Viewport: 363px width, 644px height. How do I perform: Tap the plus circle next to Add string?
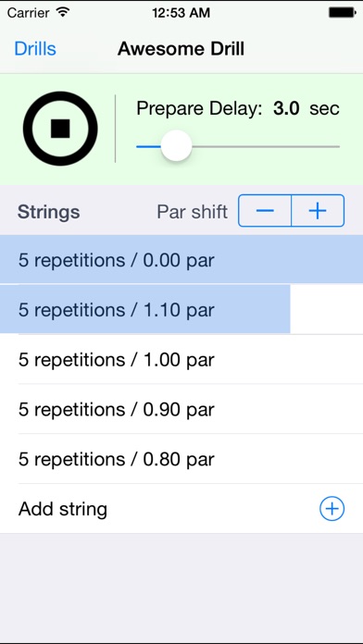point(332,509)
